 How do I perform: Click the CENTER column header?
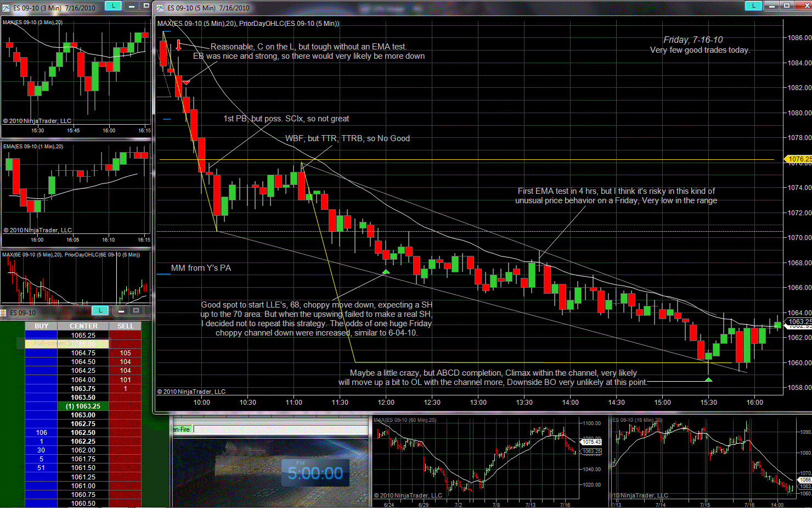tap(83, 326)
